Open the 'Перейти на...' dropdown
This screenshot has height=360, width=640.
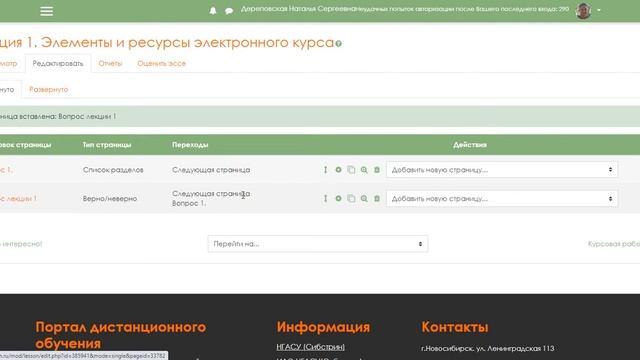pos(318,244)
